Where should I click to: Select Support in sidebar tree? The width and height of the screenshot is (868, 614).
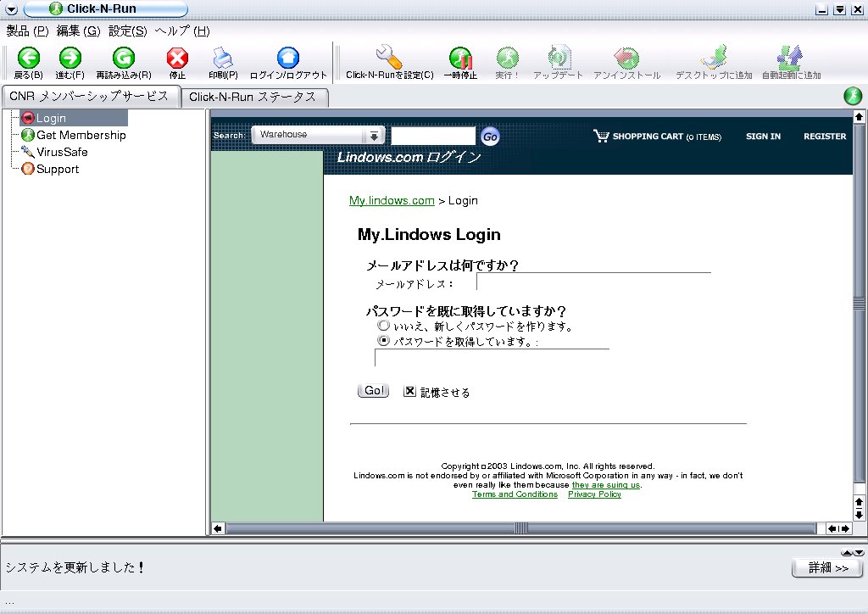(x=58, y=169)
